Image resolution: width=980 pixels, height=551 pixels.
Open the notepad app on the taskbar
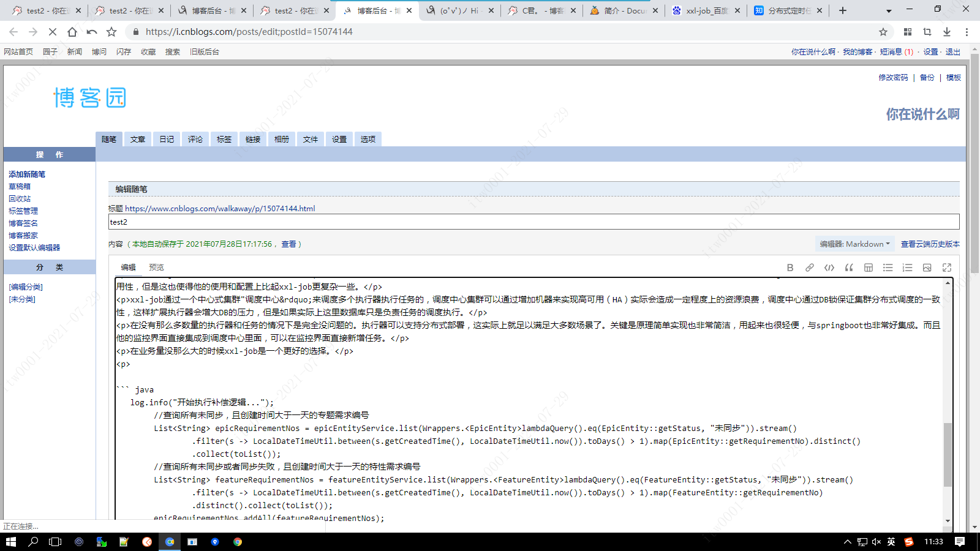click(x=124, y=542)
